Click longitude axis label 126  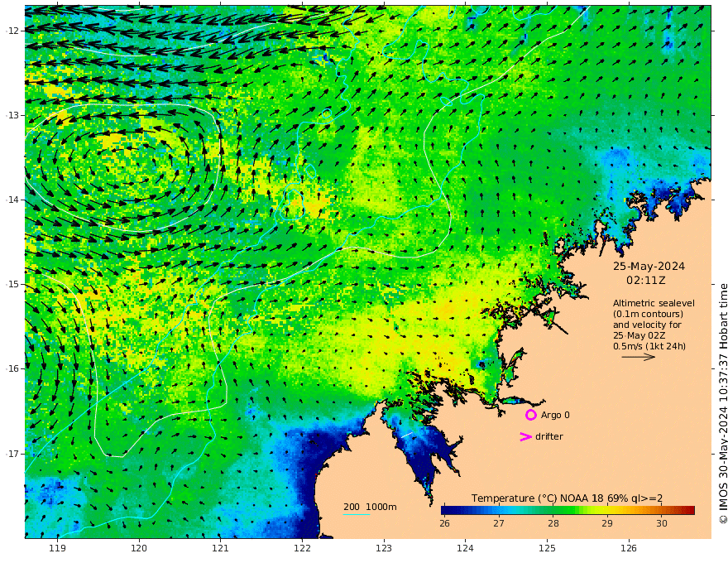tap(629, 548)
